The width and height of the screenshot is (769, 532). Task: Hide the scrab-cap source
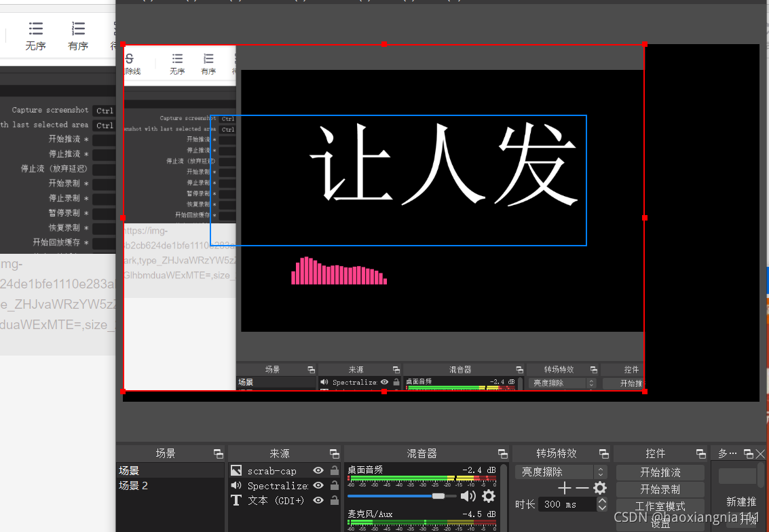coord(318,470)
